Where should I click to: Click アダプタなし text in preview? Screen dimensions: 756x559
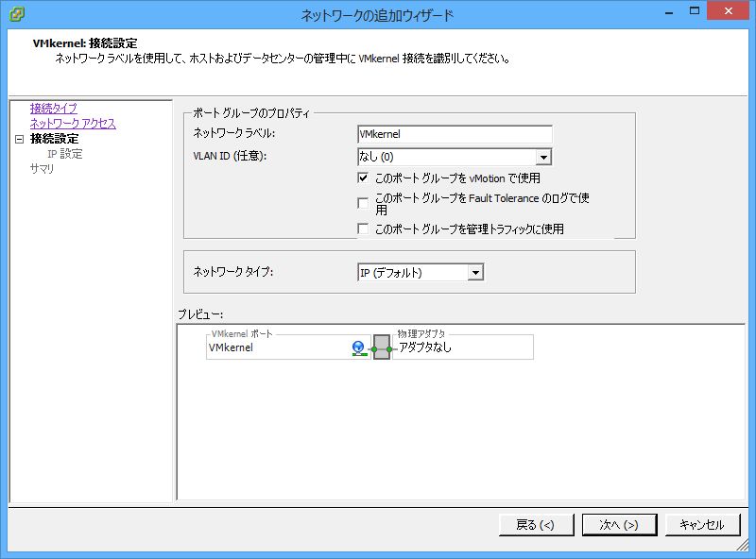(424, 347)
